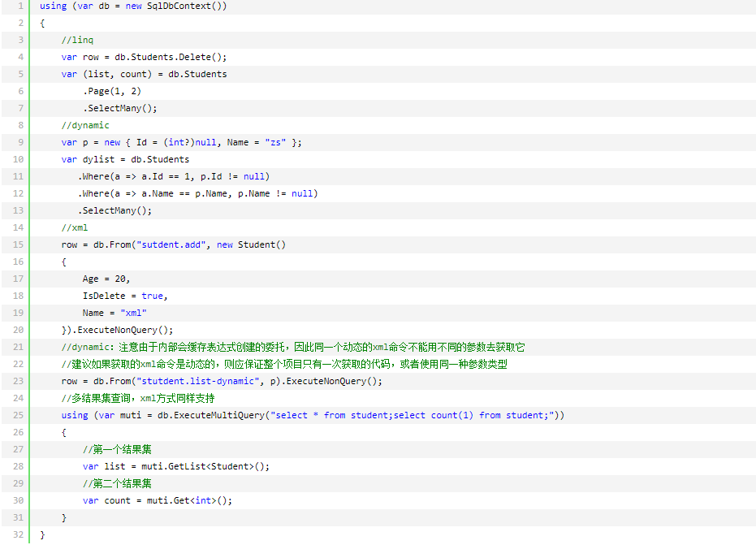Image resolution: width=756 pixels, height=545 pixels.
Task: Click the string "sutdent.add" on line 15
Action: tap(171, 245)
